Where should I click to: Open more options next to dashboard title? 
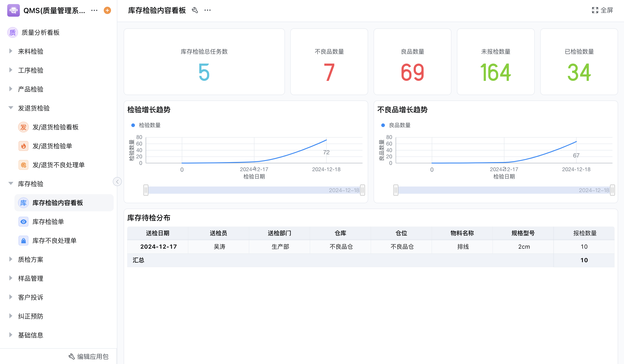coord(208,10)
